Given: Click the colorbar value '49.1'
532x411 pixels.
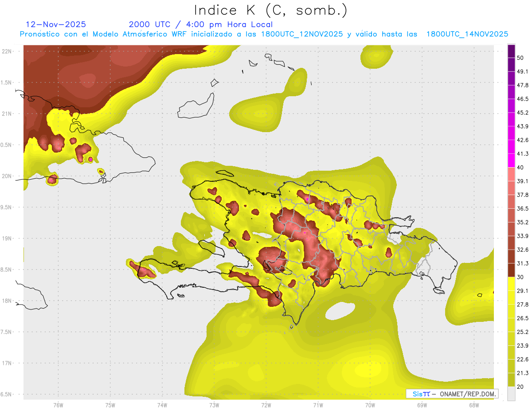Looking at the screenshot, I should [522, 71].
